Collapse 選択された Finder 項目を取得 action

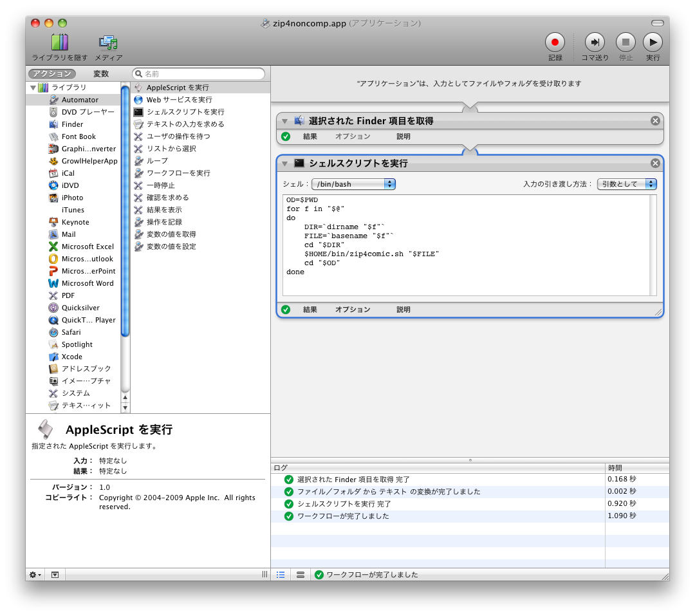pos(285,121)
